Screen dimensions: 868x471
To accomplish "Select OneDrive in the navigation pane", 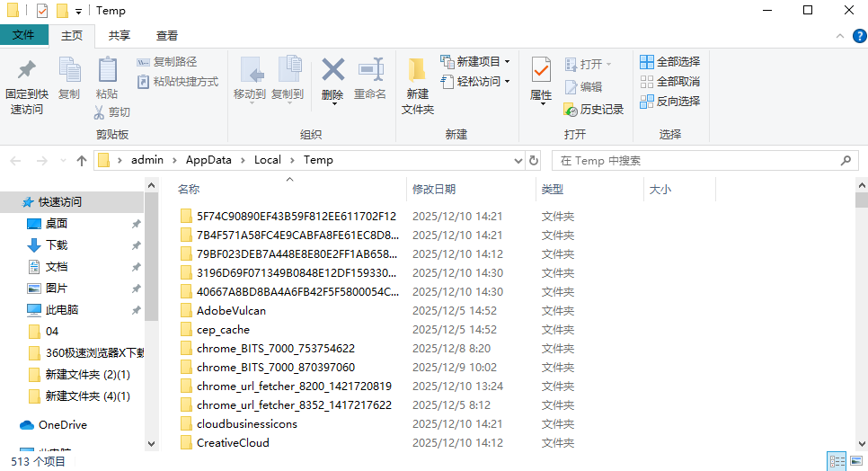I will click(63, 425).
